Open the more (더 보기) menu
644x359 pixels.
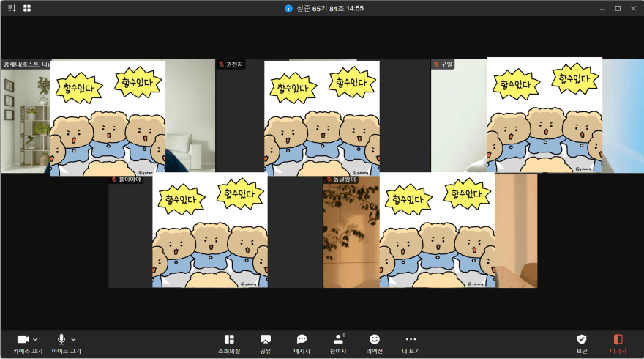[411, 344]
